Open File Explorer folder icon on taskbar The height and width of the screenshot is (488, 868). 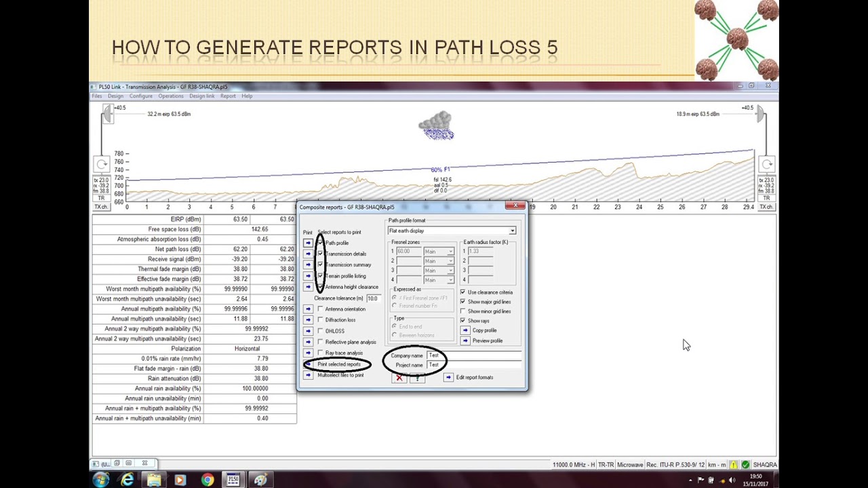pyautogui.click(x=154, y=480)
